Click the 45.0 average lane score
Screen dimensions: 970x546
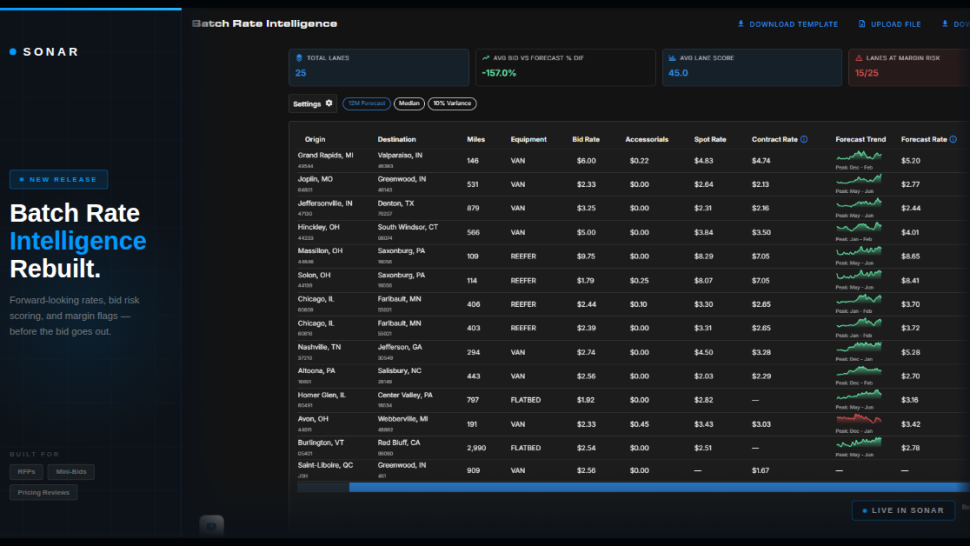pyautogui.click(x=678, y=73)
